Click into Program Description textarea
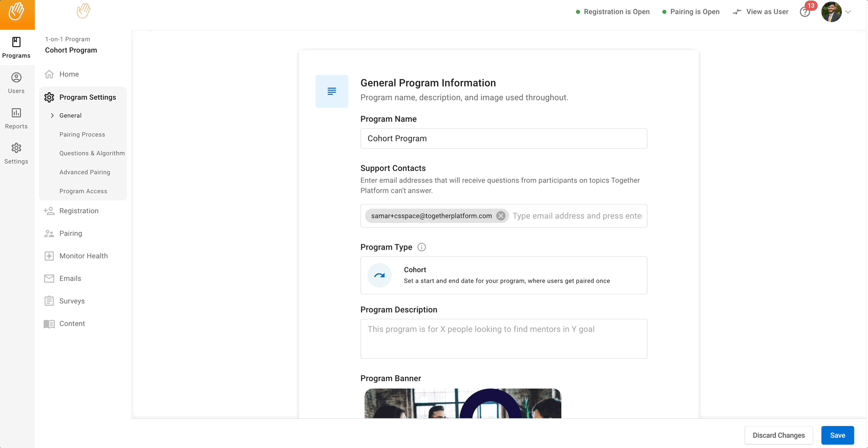The height and width of the screenshot is (448, 868). (504, 339)
